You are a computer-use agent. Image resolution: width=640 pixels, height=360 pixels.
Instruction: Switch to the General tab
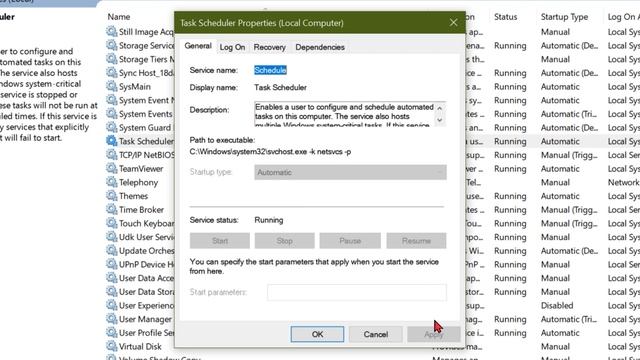coord(198,46)
